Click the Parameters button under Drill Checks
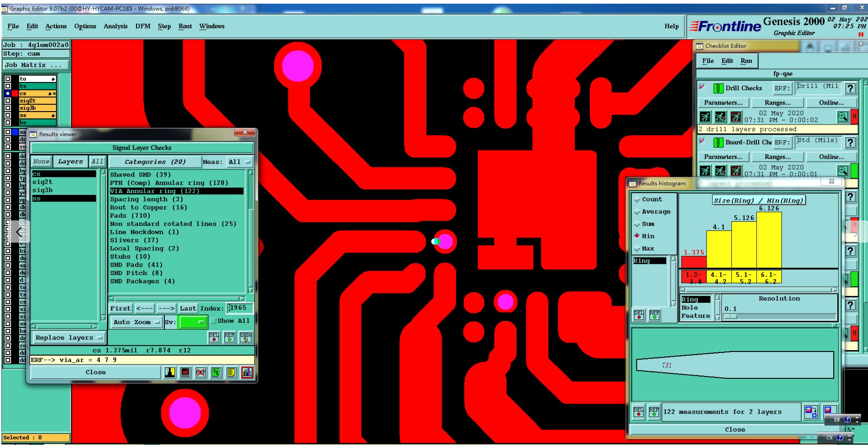 click(x=723, y=103)
